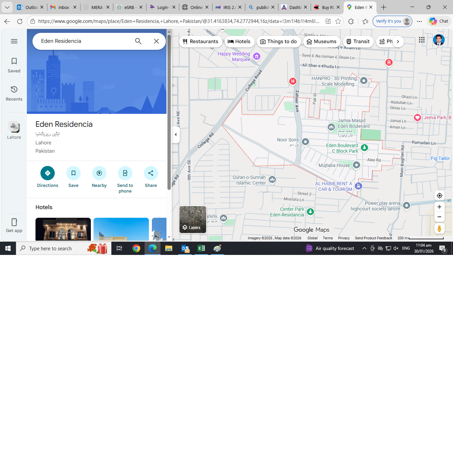Show more category chips with the arrow

pos(398,41)
